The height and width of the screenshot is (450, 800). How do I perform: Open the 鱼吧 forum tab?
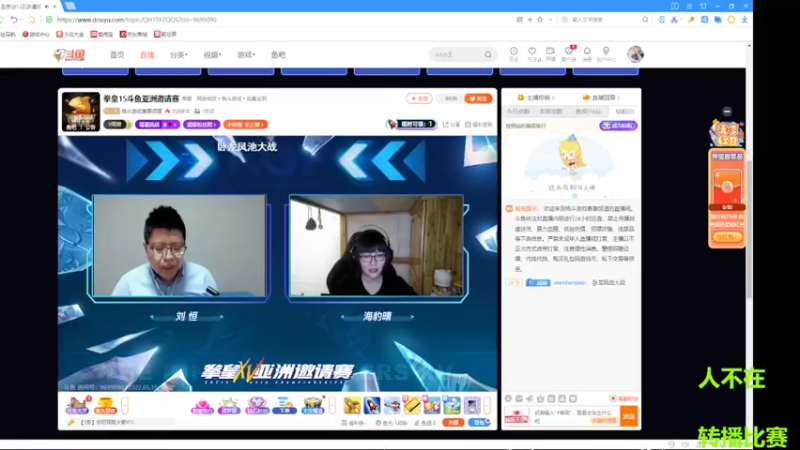click(x=278, y=55)
